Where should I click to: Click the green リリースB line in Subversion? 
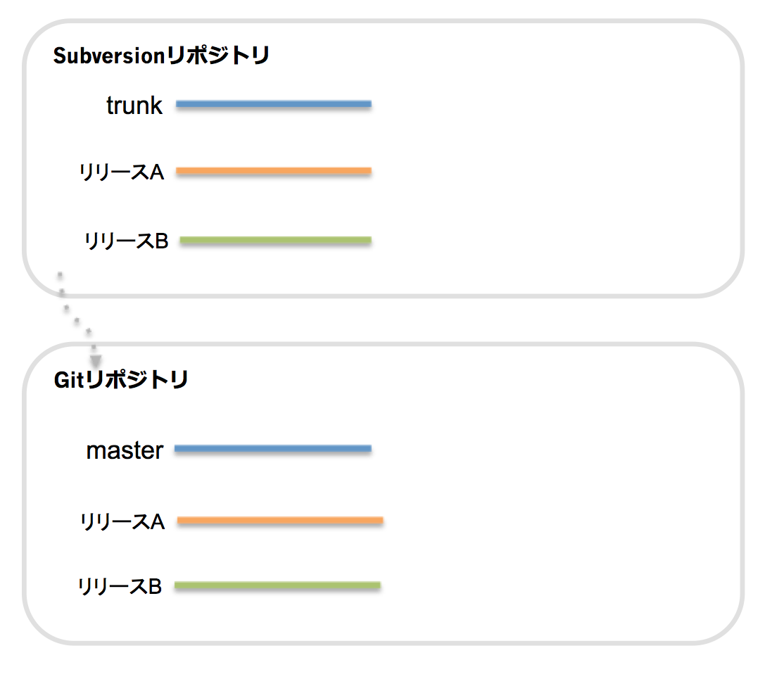click(275, 241)
